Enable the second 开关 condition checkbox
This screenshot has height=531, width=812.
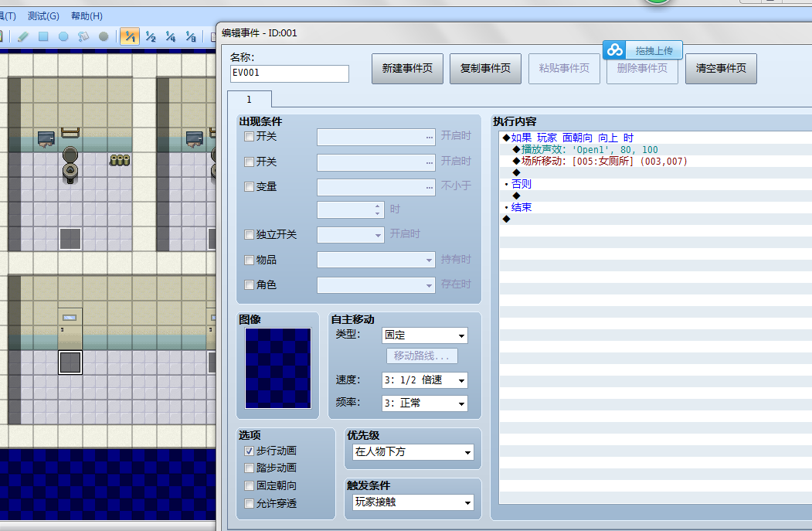pyautogui.click(x=249, y=162)
